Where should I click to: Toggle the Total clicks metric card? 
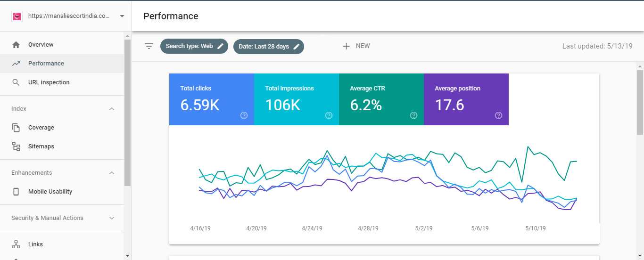click(211, 99)
